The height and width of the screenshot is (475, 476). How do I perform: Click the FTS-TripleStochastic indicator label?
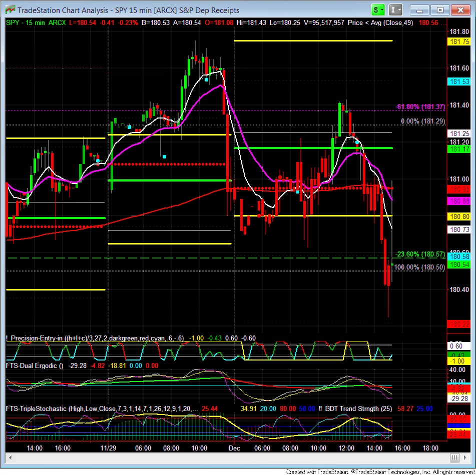click(102, 408)
